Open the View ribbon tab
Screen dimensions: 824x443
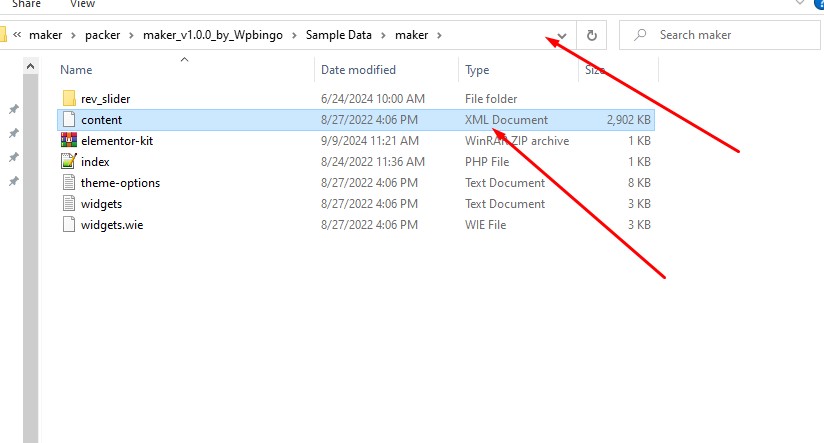(x=83, y=4)
